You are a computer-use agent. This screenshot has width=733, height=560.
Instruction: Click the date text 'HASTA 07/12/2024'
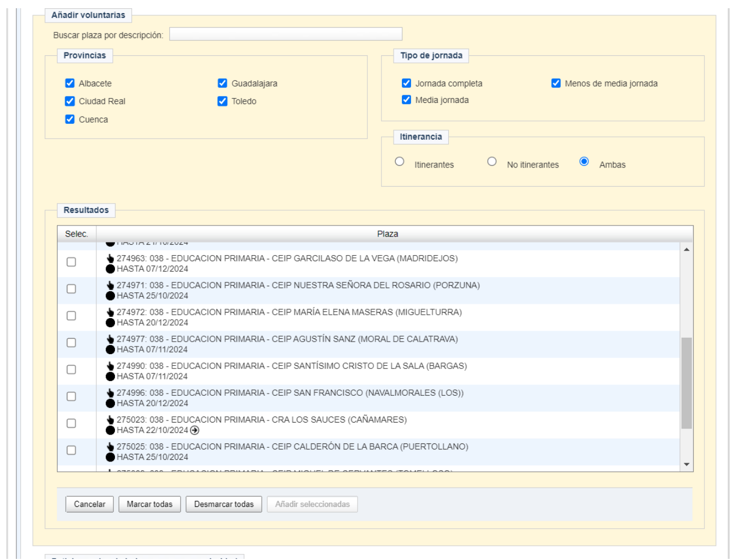pyautogui.click(x=152, y=269)
